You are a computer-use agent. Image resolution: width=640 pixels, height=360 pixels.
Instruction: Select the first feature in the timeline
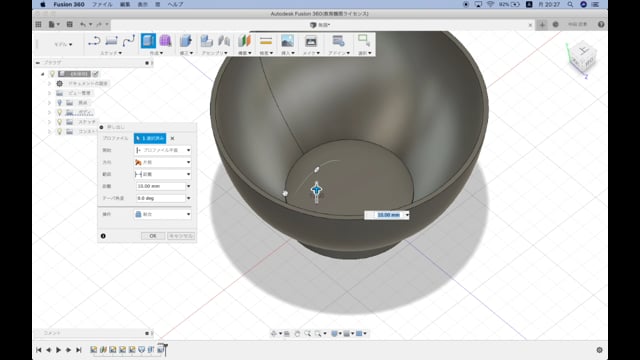click(93, 350)
